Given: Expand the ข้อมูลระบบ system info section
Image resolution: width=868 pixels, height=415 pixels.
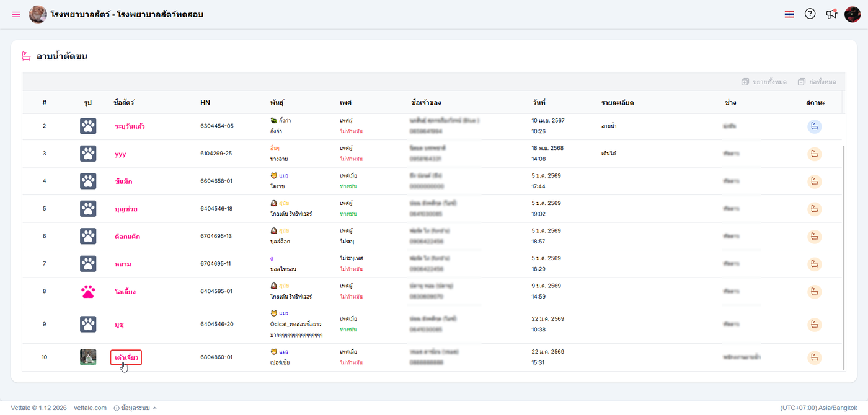Looking at the screenshot, I should point(135,408).
